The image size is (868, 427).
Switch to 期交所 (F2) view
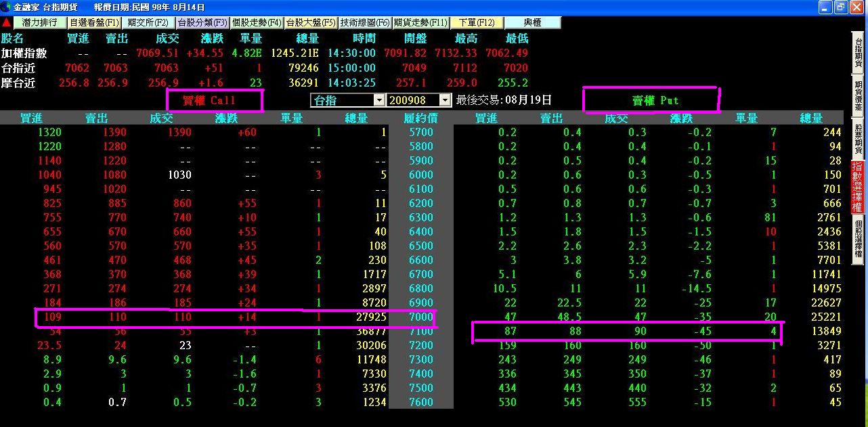(148, 22)
